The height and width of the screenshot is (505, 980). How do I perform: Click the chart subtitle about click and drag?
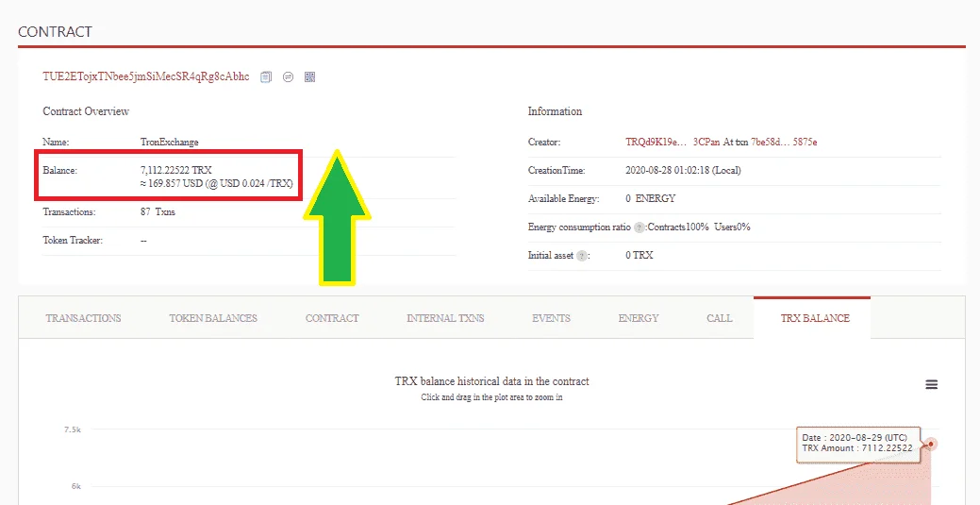491,397
